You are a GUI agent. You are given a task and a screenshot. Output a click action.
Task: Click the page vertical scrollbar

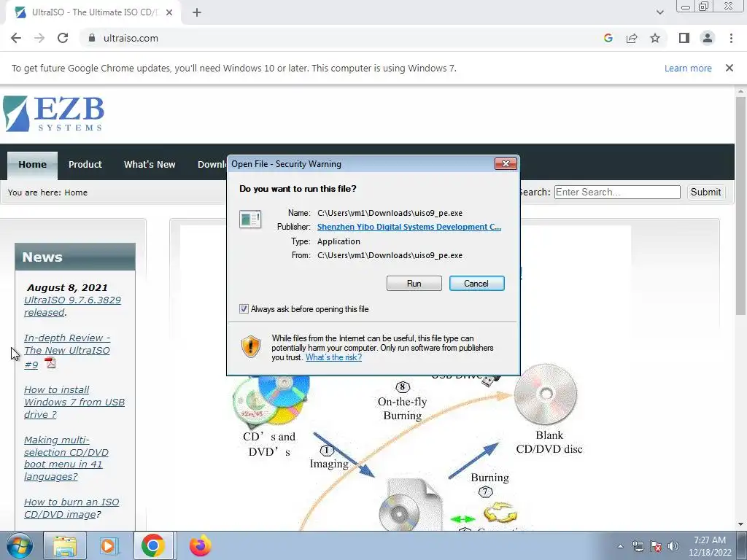pos(740,206)
